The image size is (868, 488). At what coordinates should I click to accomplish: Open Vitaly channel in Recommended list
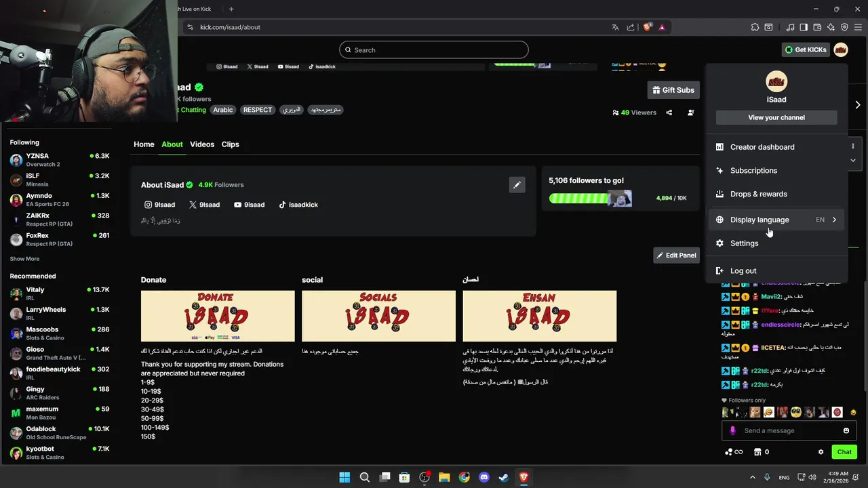pos(60,293)
